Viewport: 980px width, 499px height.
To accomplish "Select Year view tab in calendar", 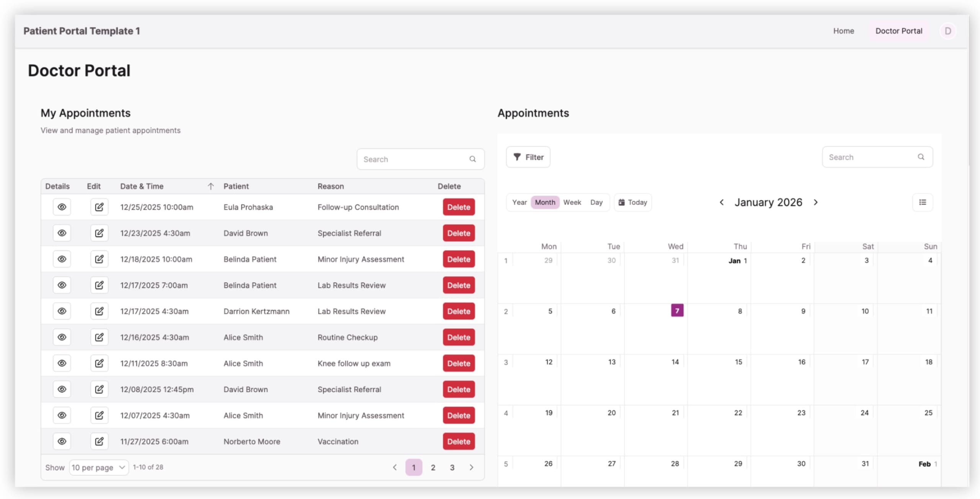I will pyautogui.click(x=519, y=202).
